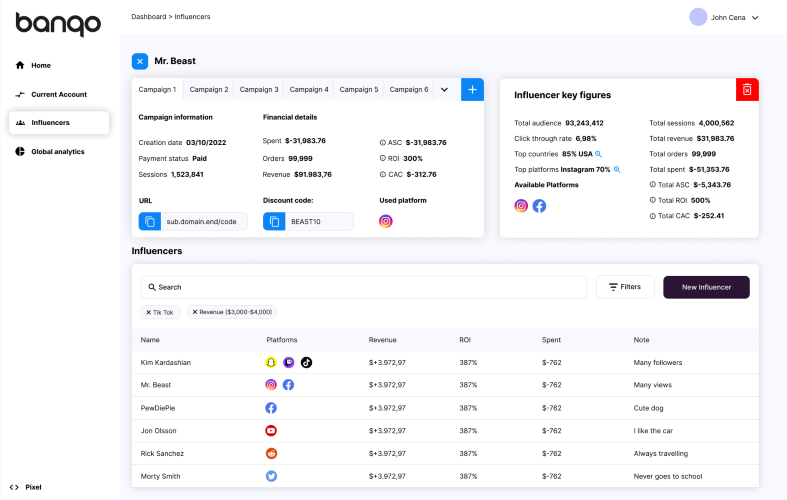Switch to Campaign 2 tab
This screenshot has width=787, height=500.
click(x=209, y=89)
